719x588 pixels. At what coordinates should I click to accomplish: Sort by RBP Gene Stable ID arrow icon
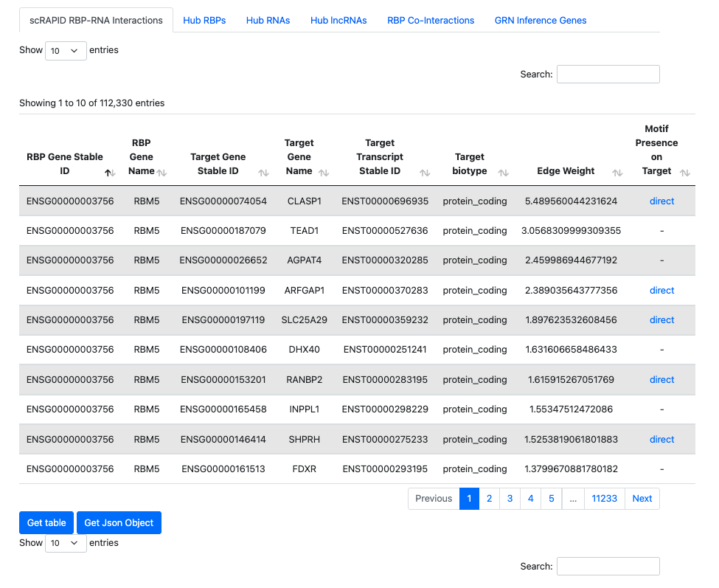(109, 173)
